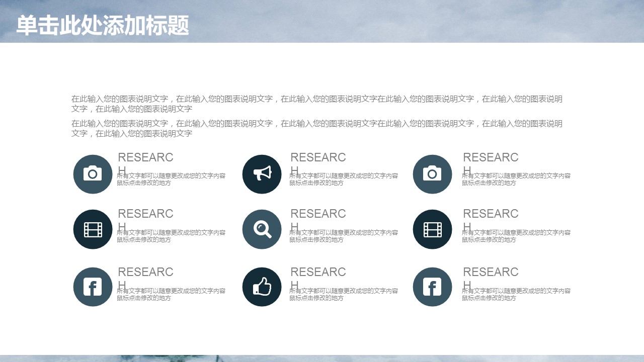The image size is (644, 362).
Task: Click the magnifying glass search icon
Action: (x=262, y=229)
